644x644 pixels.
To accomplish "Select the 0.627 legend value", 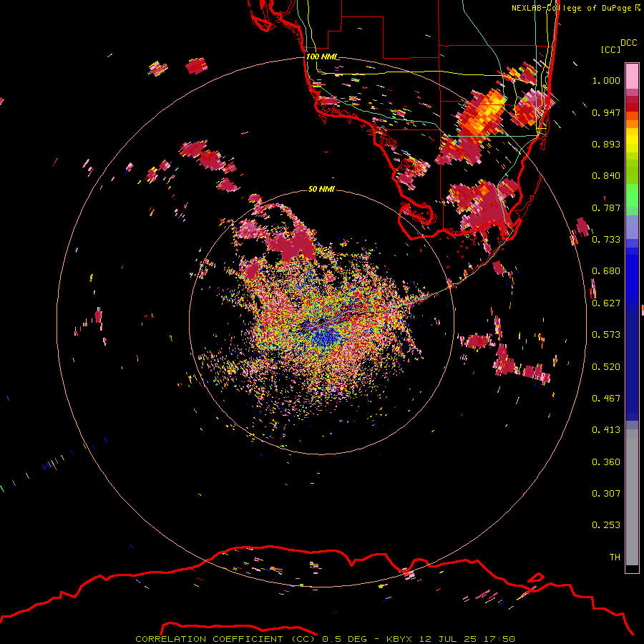I will [606, 303].
